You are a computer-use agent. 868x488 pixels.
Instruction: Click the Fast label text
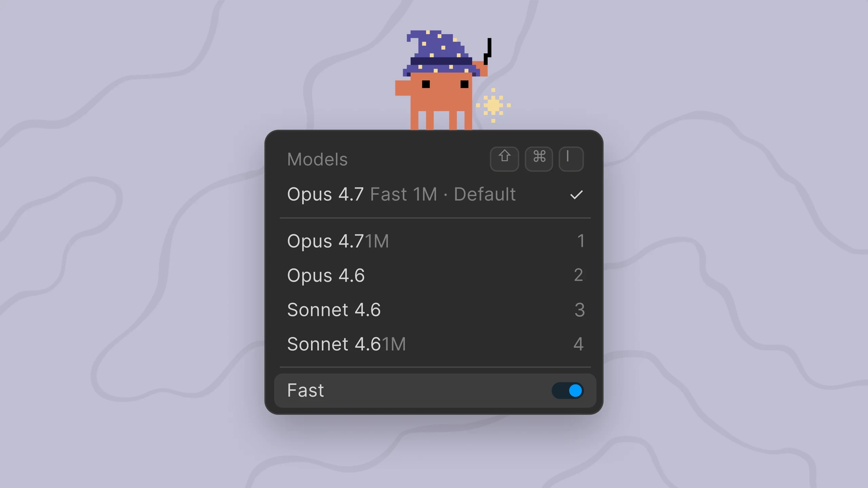(305, 390)
